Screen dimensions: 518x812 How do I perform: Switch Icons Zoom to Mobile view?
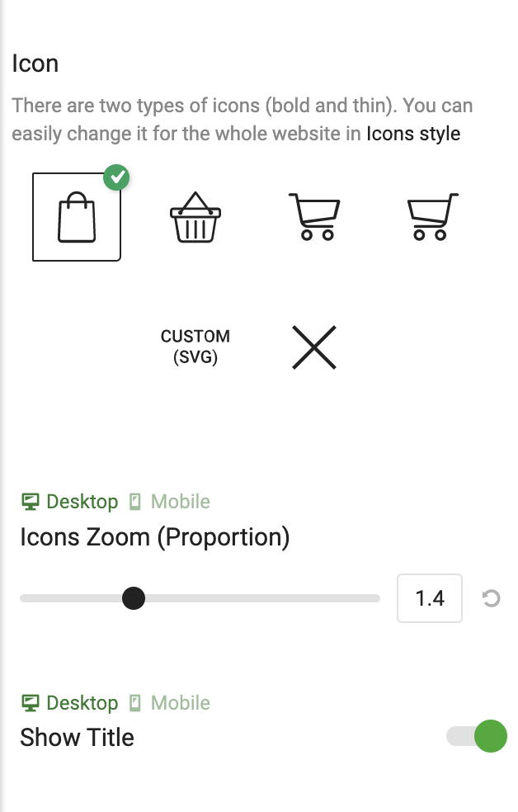coord(170,502)
